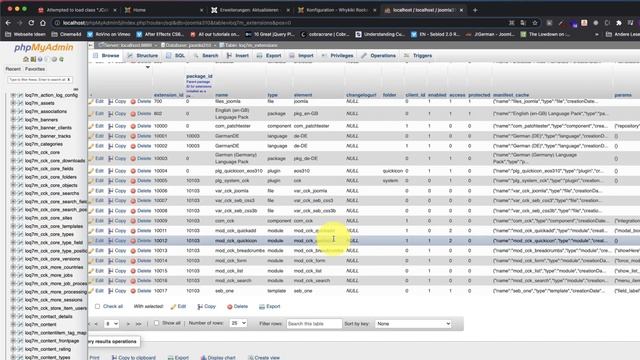Image resolution: width=640 pixels, height=360 pixels.
Task: Open browser extensions puzzle icon
Action: point(619,23)
